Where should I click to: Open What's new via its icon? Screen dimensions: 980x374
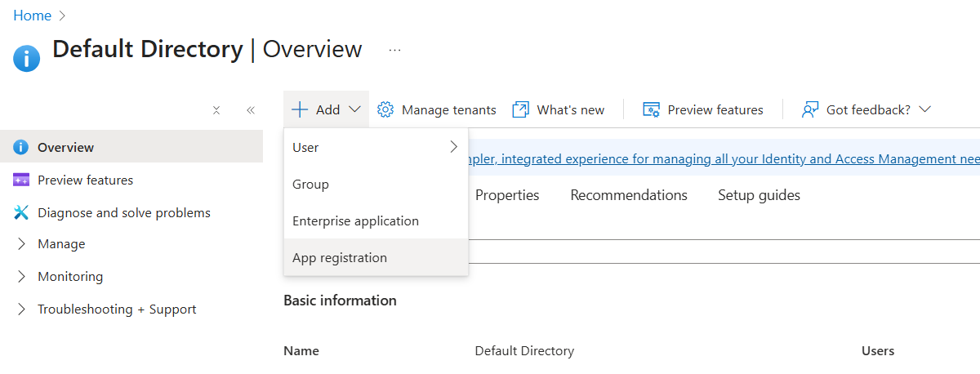pos(521,109)
